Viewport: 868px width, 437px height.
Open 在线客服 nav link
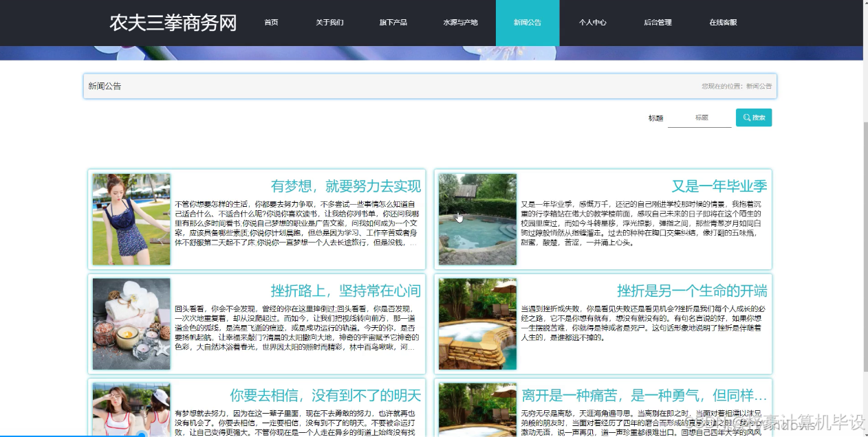click(x=723, y=22)
